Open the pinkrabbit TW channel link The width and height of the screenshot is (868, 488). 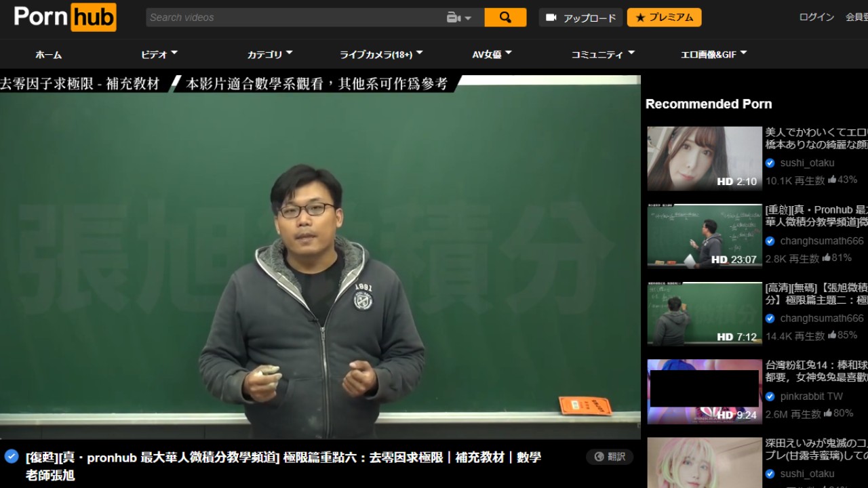[x=811, y=396]
